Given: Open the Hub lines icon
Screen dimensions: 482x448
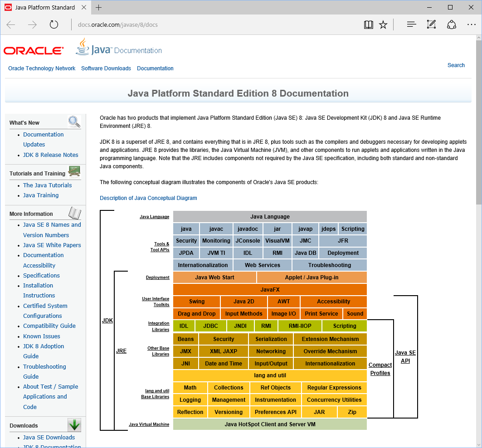Looking at the screenshot, I should click(411, 24).
